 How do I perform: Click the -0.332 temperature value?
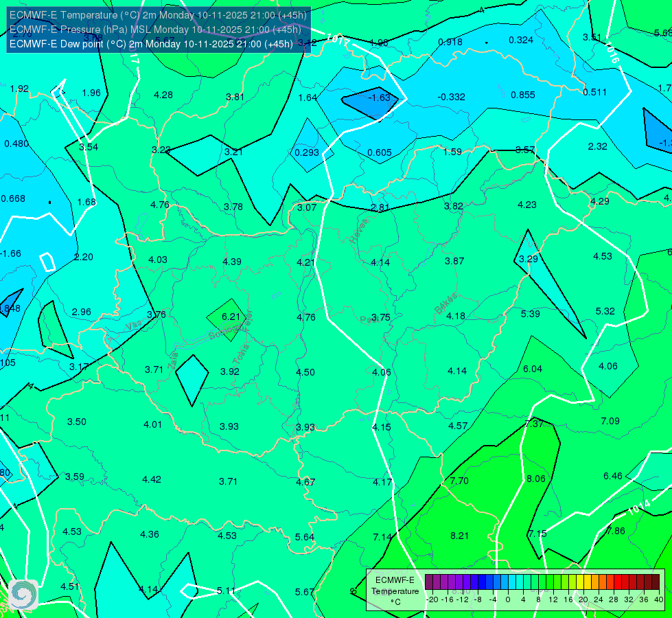(451, 97)
